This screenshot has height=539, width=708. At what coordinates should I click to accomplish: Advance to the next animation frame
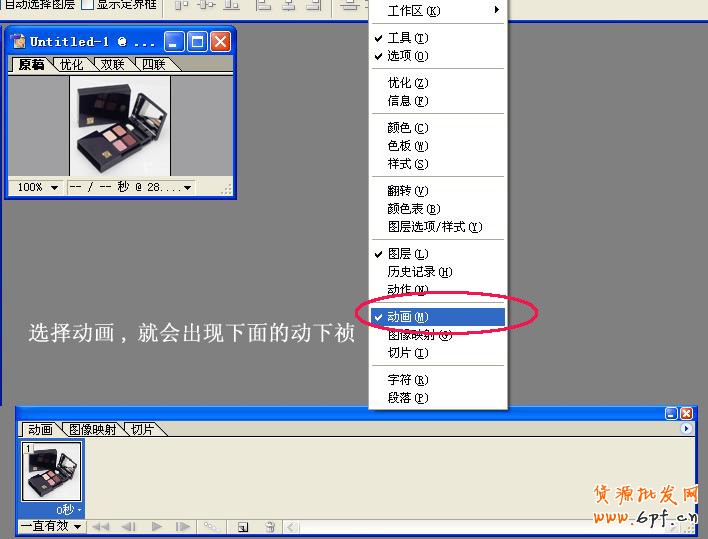pyautogui.click(x=183, y=526)
